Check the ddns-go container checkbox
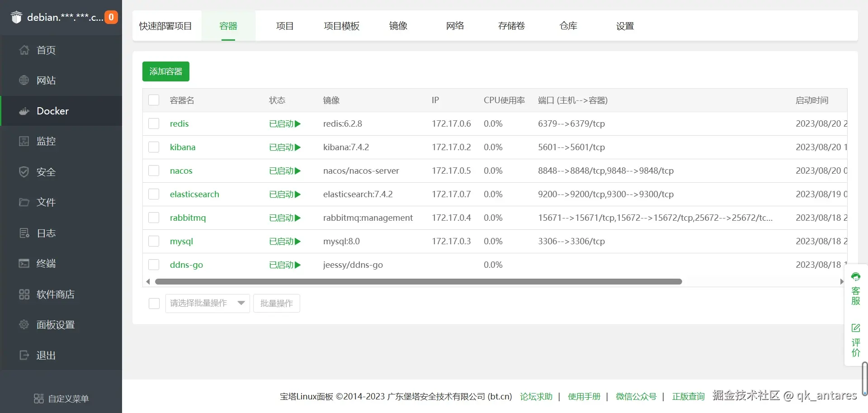The image size is (868, 413). [154, 265]
